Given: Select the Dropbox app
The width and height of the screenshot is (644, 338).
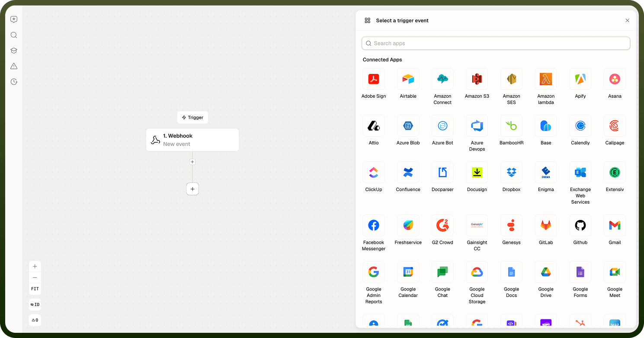Looking at the screenshot, I should pos(511,172).
